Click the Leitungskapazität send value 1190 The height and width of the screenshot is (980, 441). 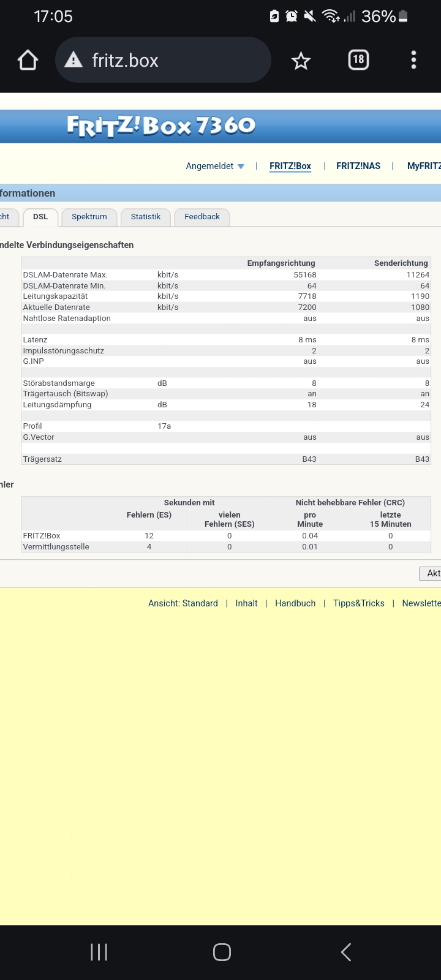click(420, 296)
